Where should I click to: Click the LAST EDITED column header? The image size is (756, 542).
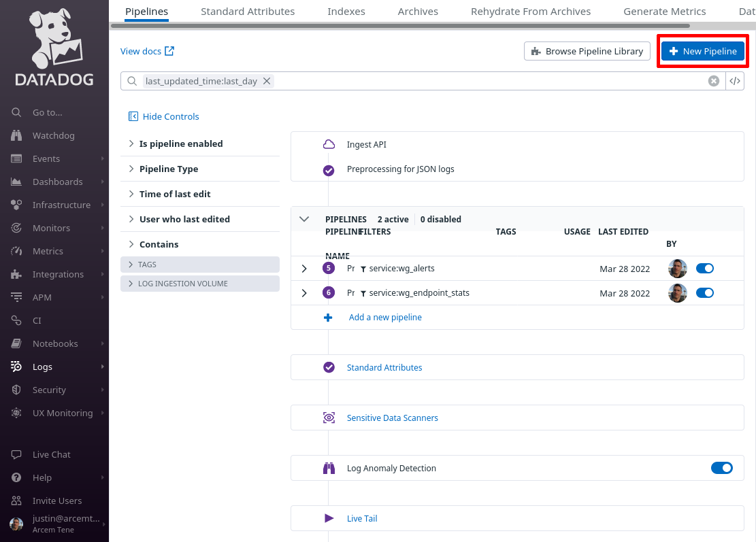(x=623, y=232)
